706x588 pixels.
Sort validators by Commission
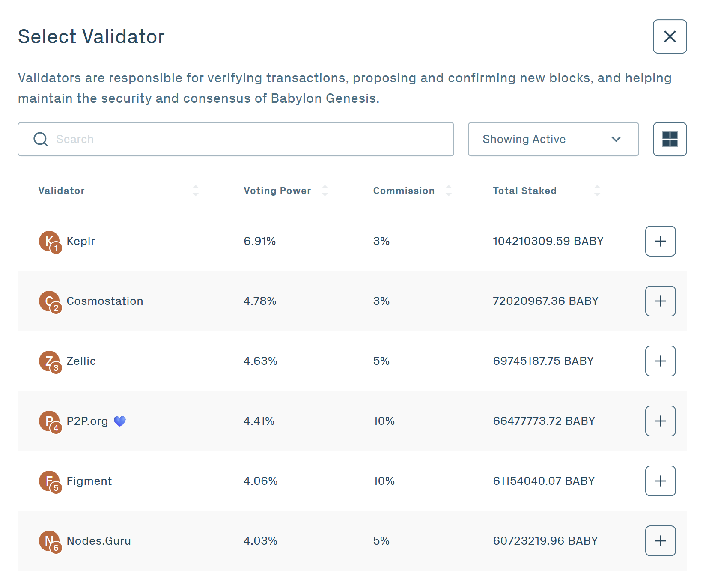(448, 191)
